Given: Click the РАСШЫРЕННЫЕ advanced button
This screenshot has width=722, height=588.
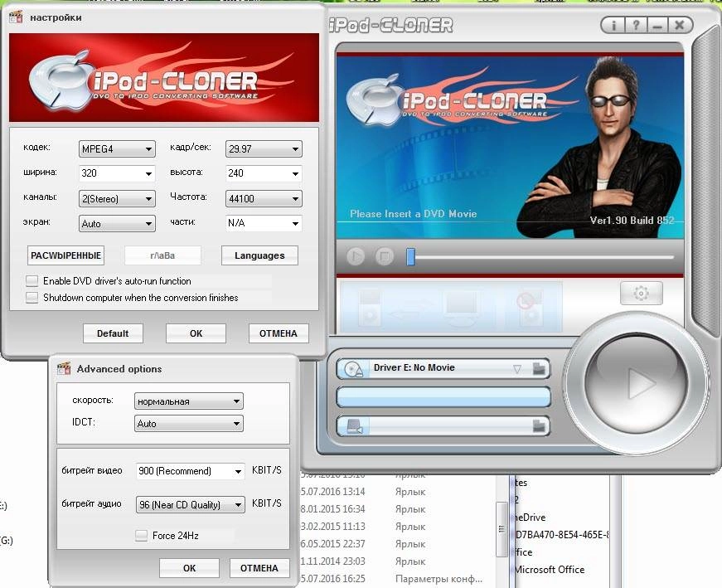Looking at the screenshot, I should point(65,255).
